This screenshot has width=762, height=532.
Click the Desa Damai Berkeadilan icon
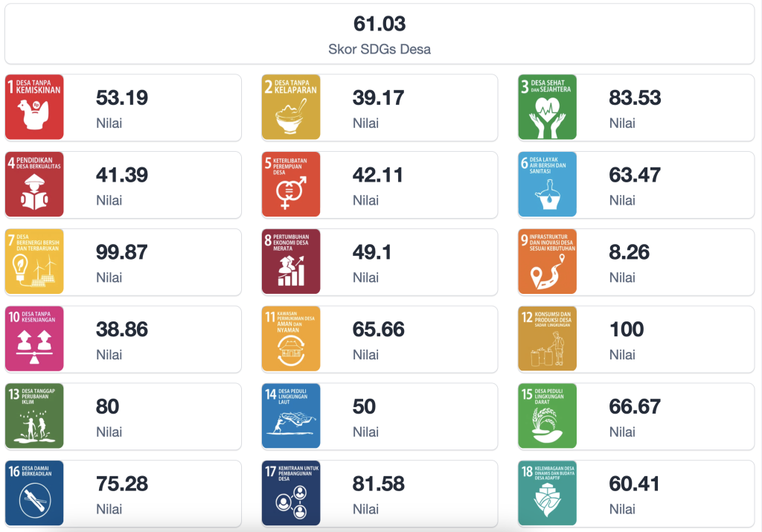tap(34, 493)
